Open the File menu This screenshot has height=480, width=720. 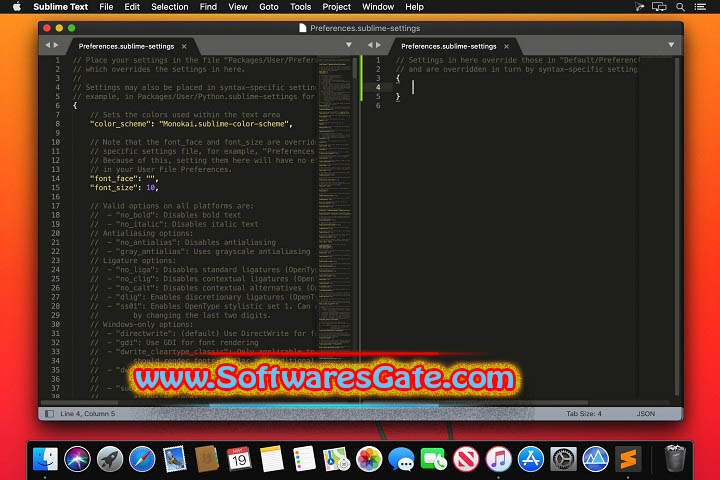[106, 7]
